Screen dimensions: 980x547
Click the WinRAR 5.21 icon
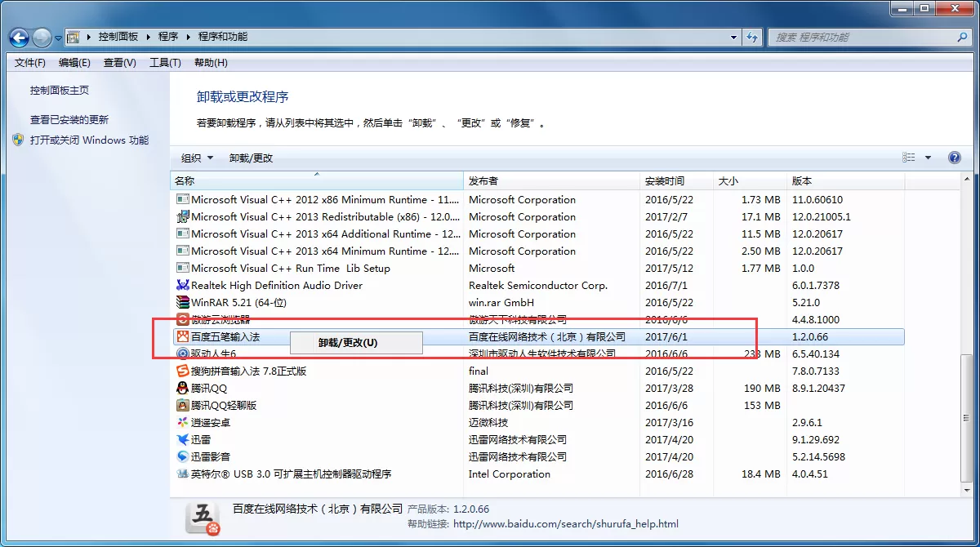[x=183, y=303]
